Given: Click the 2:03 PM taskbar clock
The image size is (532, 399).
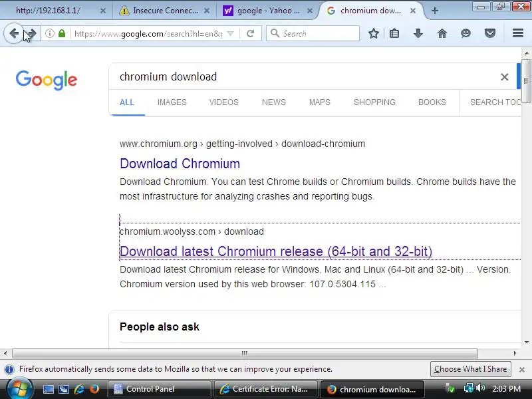Looking at the screenshot, I should 506,389.
